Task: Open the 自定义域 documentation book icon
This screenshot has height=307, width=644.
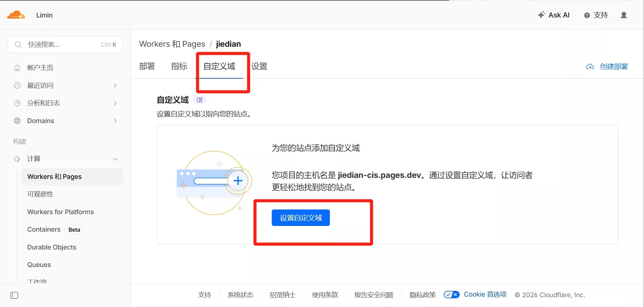Action: tap(200, 100)
